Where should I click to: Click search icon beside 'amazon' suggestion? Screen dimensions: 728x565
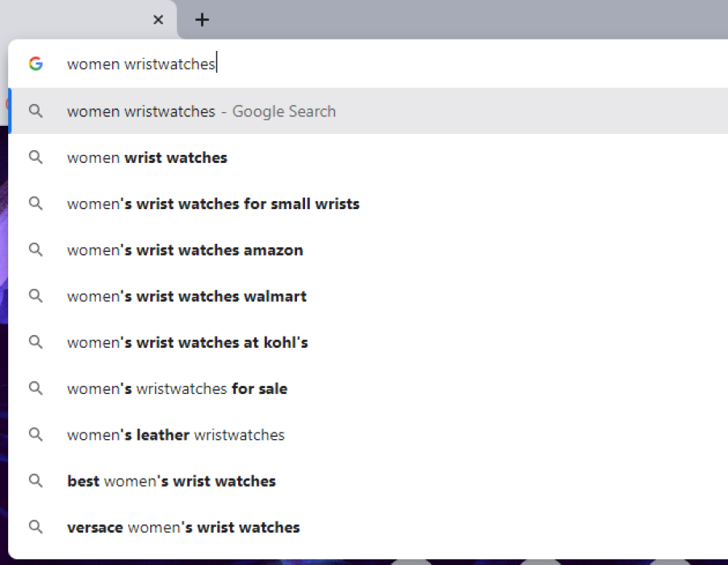tap(36, 249)
